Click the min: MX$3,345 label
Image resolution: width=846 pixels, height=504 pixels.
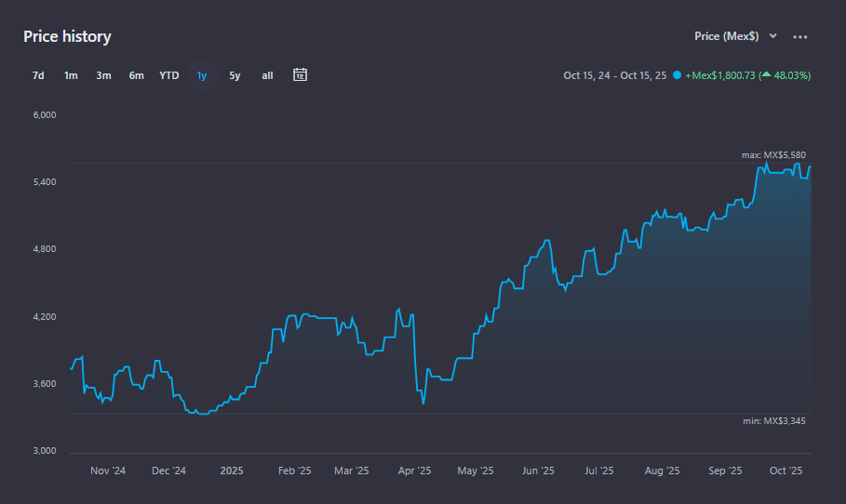[x=774, y=421]
